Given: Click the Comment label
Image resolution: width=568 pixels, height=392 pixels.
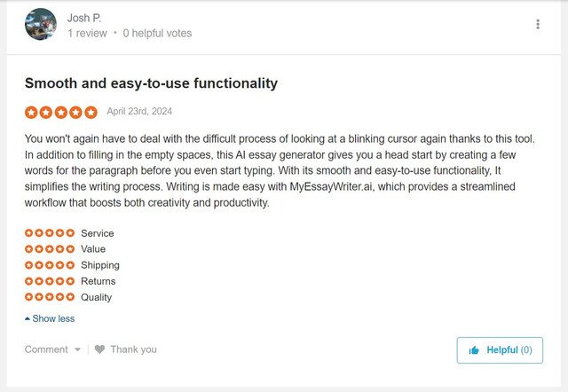Looking at the screenshot, I should pos(46,349).
